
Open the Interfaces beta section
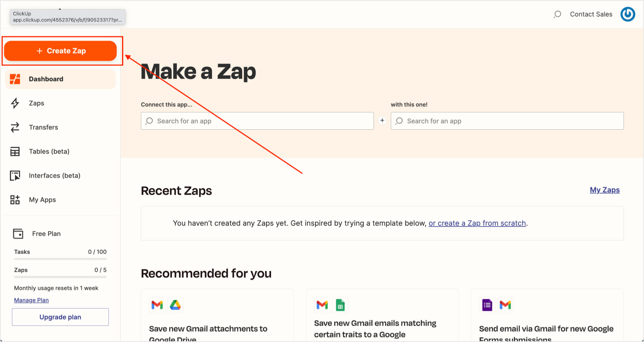[54, 175]
